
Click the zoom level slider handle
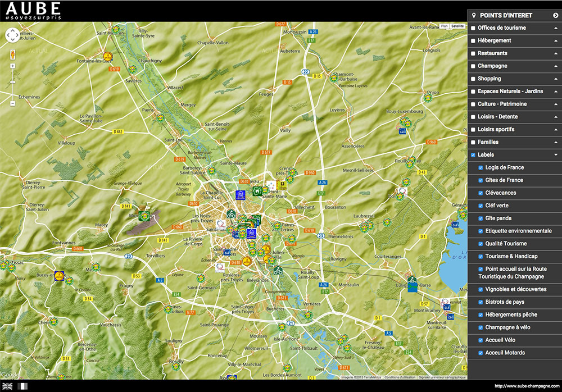(x=12, y=83)
